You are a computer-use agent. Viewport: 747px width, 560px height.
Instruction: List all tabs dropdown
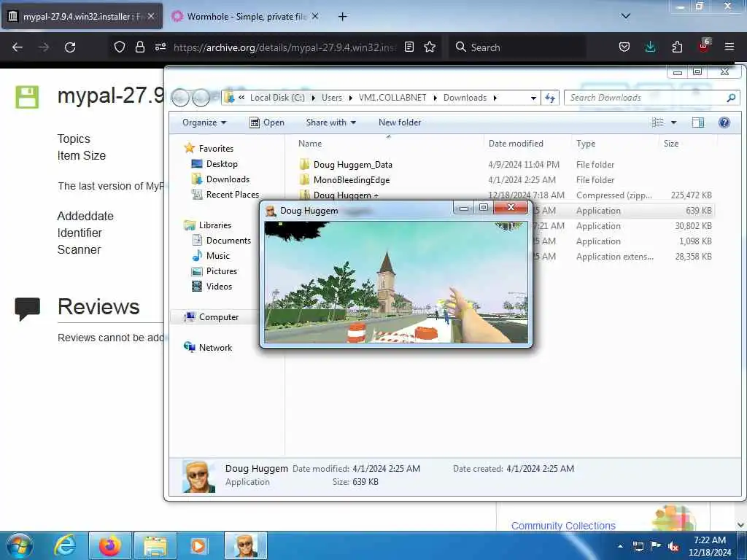pyautogui.click(x=626, y=16)
